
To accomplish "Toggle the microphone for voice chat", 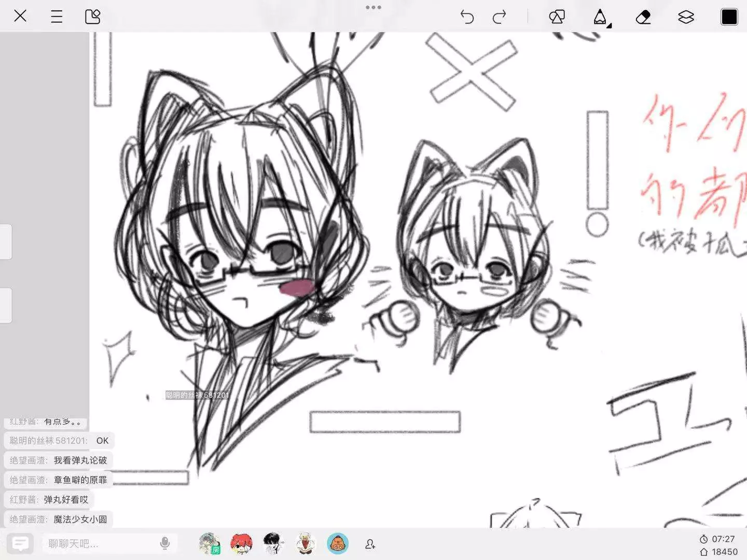I will [x=165, y=543].
